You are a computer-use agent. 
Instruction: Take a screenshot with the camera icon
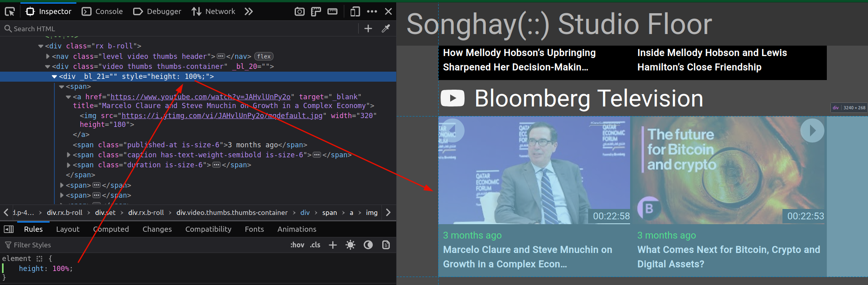pyautogui.click(x=299, y=12)
